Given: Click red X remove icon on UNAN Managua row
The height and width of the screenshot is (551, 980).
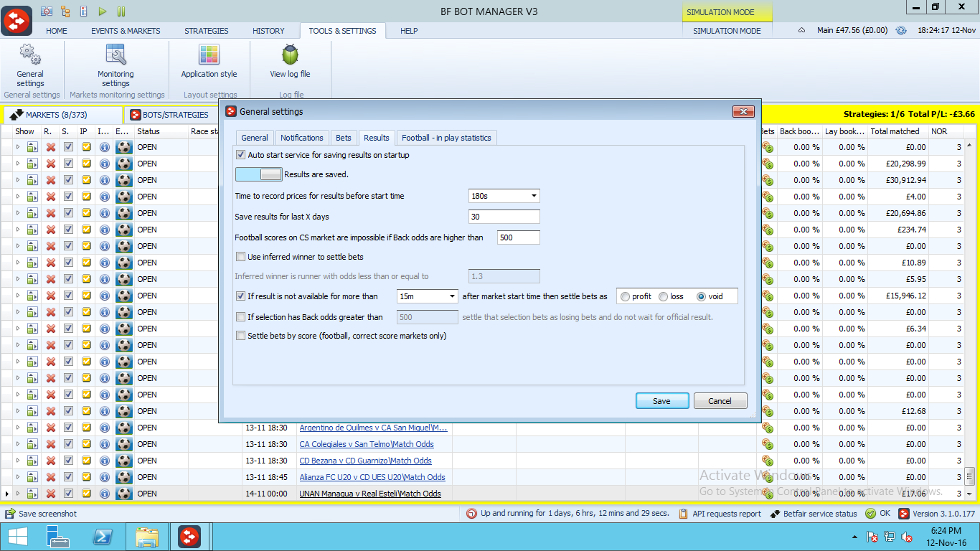Looking at the screenshot, I should click(x=50, y=494).
